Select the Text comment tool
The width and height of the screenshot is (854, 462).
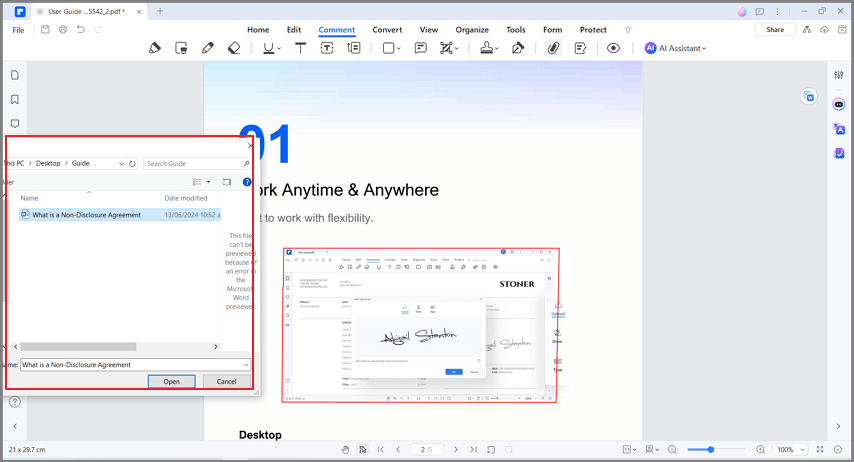point(300,48)
